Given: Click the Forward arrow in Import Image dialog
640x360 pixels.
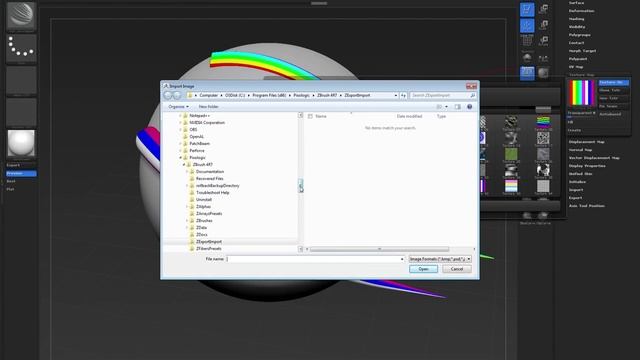Looking at the screenshot, I should [177, 95].
